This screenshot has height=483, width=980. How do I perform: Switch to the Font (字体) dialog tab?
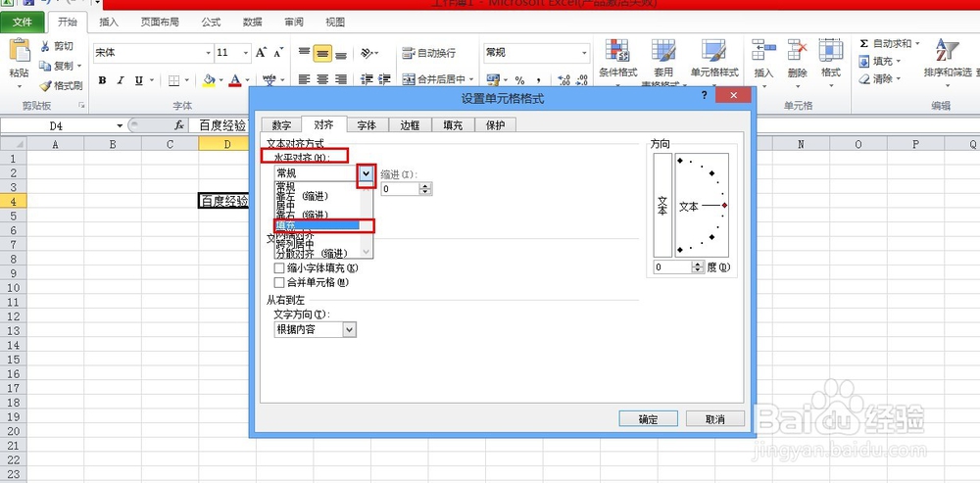pos(367,125)
